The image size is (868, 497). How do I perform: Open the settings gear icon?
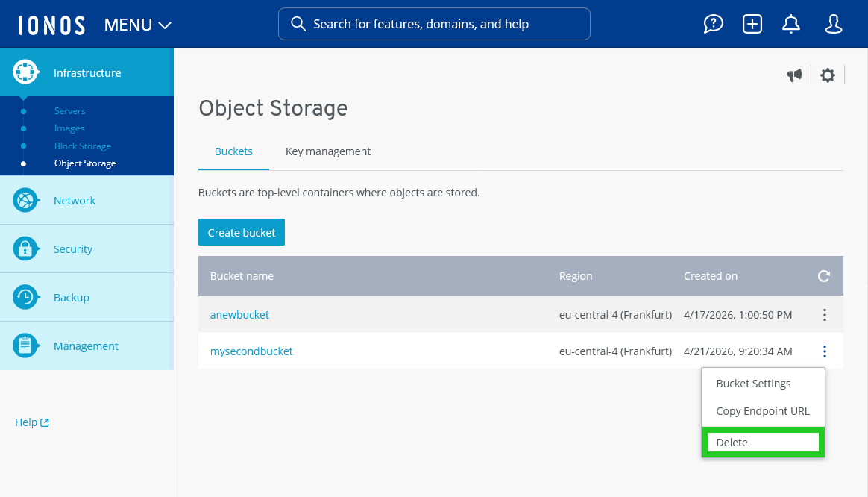click(x=828, y=75)
